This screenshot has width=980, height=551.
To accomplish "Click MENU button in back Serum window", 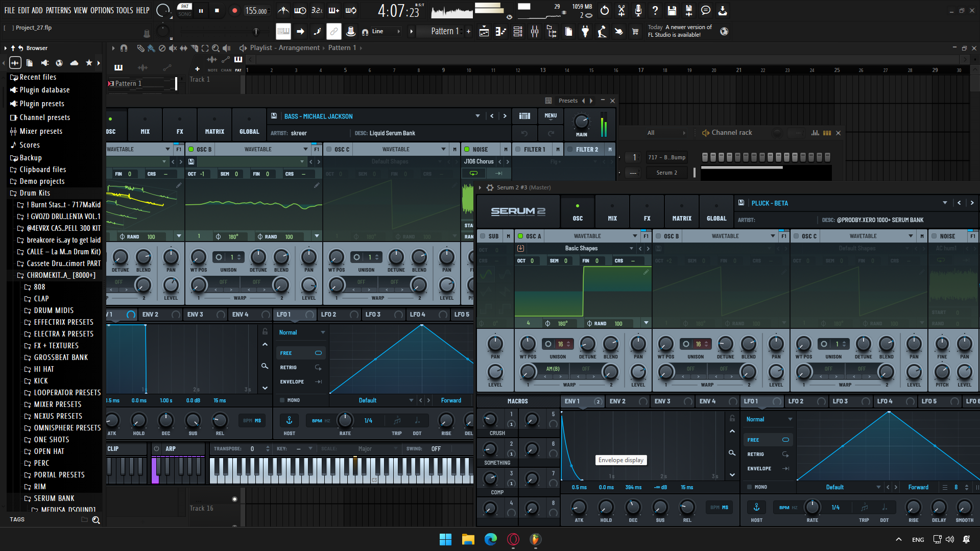I will pos(551,116).
